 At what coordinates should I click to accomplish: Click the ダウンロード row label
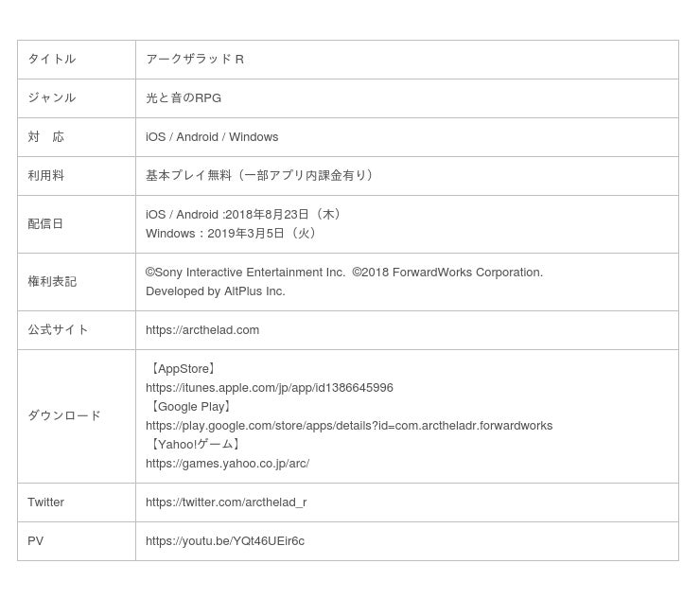64,416
